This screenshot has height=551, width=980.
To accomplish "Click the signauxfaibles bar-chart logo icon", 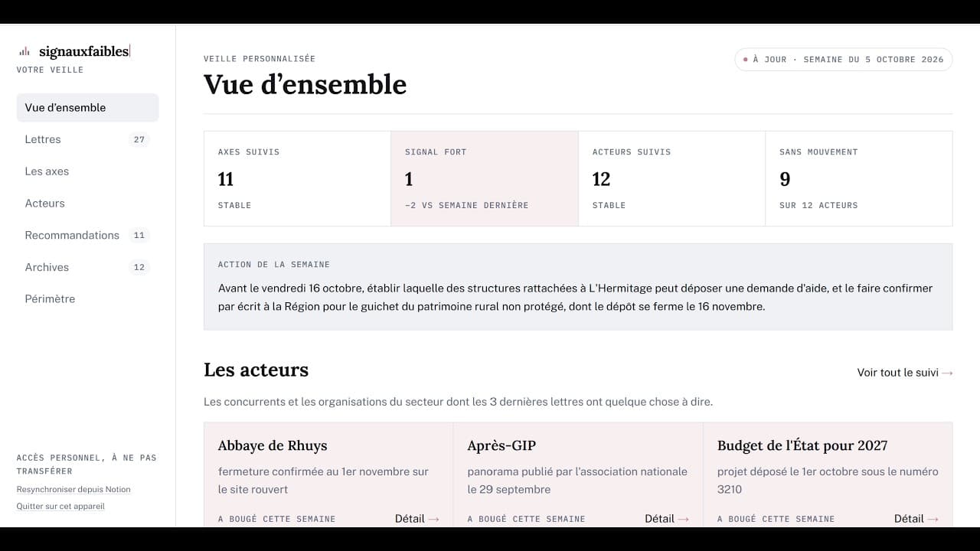I will pyautogui.click(x=24, y=51).
